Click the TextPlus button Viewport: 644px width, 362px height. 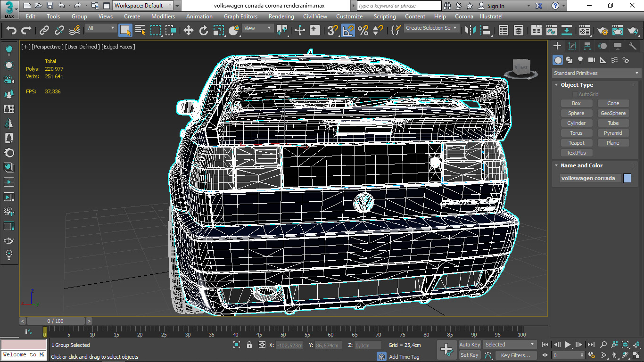(576, 153)
